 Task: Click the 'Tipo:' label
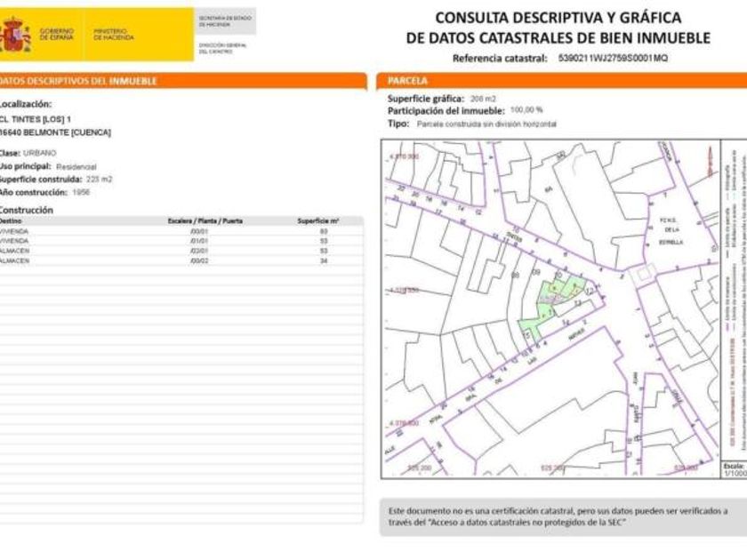click(x=398, y=124)
